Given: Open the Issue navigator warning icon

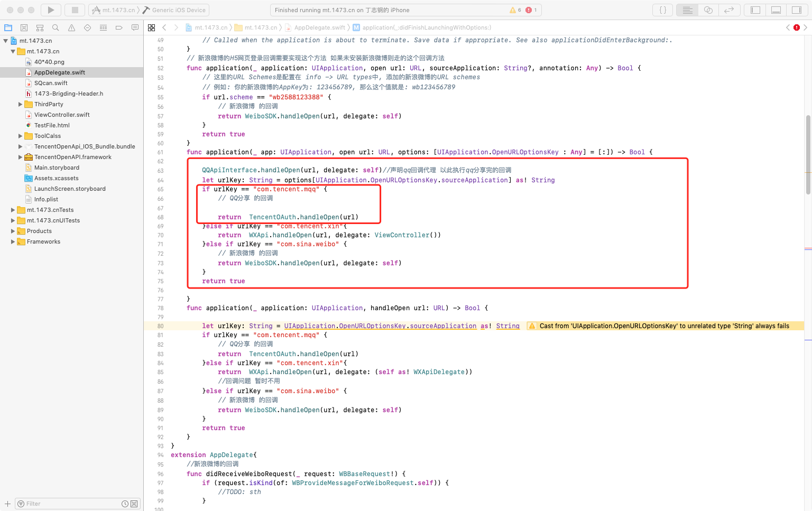Looking at the screenshot, I should click(x=71, y=27).
